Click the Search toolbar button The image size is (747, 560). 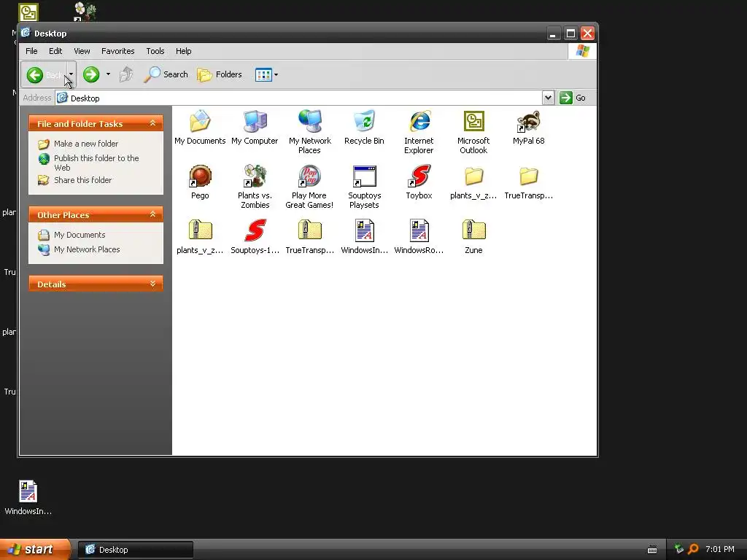[x=166, y=74]
